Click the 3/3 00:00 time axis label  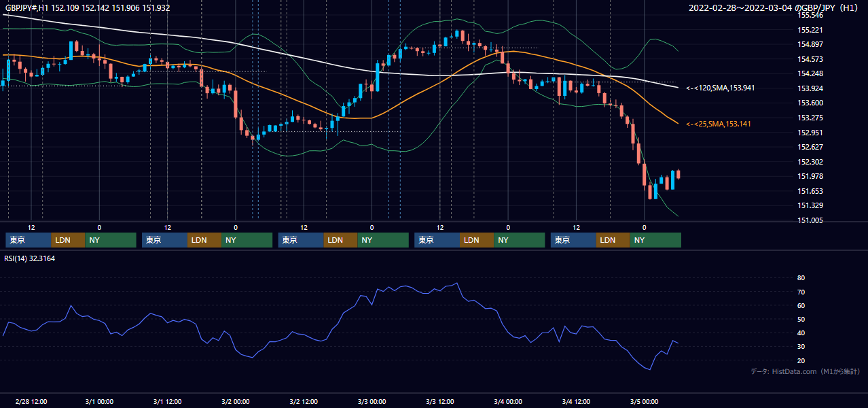(x=372, y=401)
